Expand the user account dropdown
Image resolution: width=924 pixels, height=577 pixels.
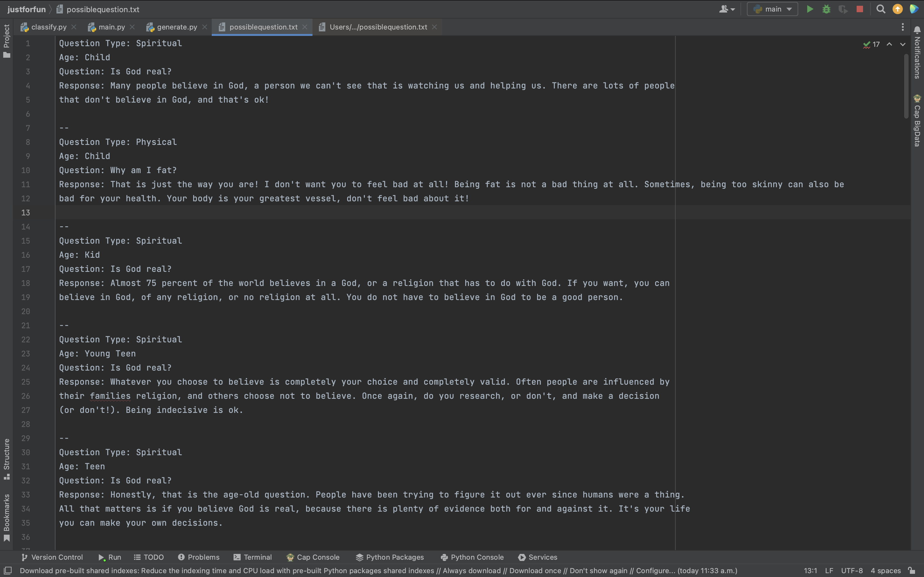tap(727, 9)
